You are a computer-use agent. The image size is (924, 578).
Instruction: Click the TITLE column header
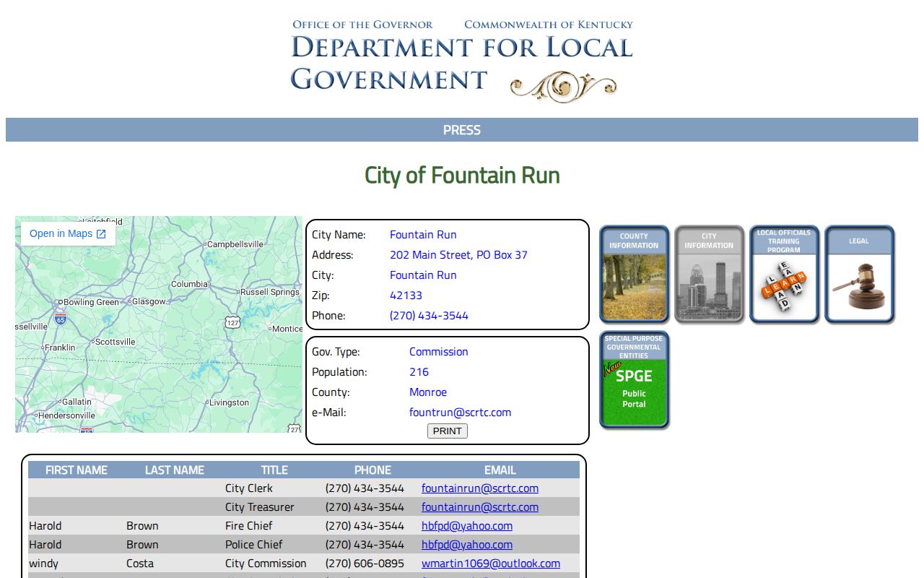(x=274, y=470)
